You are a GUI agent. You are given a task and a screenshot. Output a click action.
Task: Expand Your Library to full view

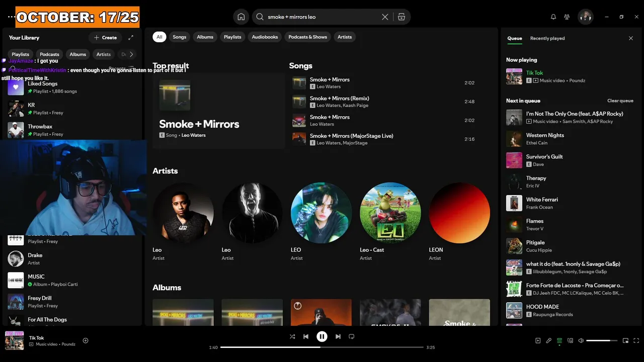(x=131, y=38)
